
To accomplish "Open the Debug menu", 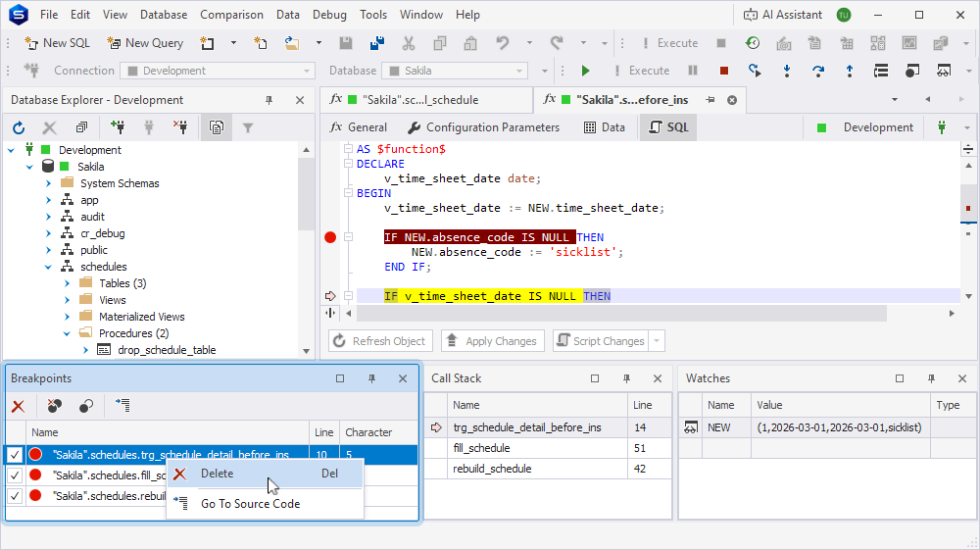I will pos(329,15).
